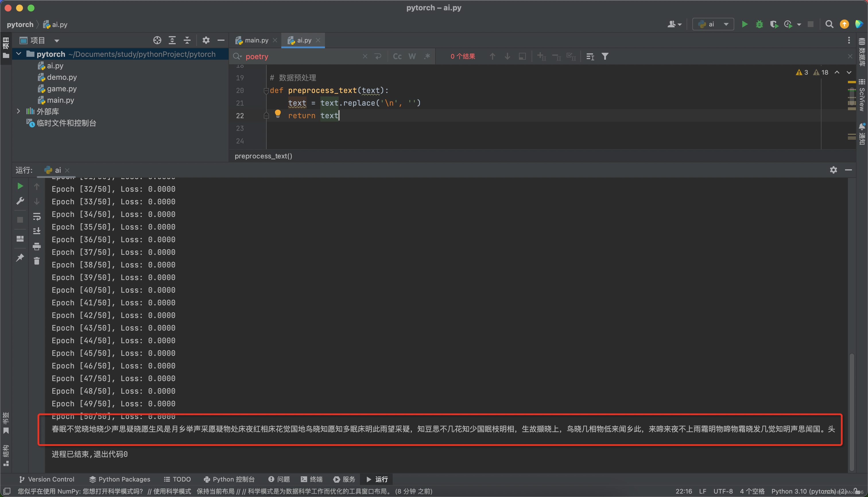Open Search Everywhere magnifier icon

829,24
